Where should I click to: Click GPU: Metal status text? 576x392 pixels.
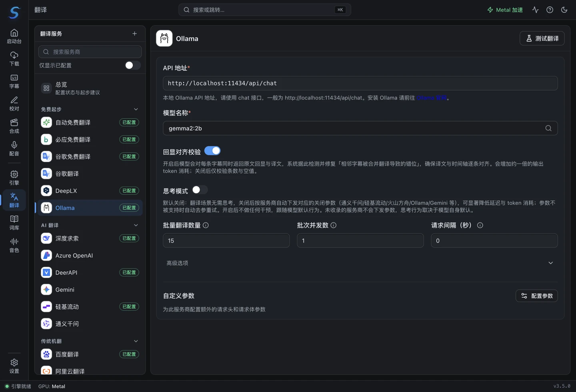[x=52, y=386]
